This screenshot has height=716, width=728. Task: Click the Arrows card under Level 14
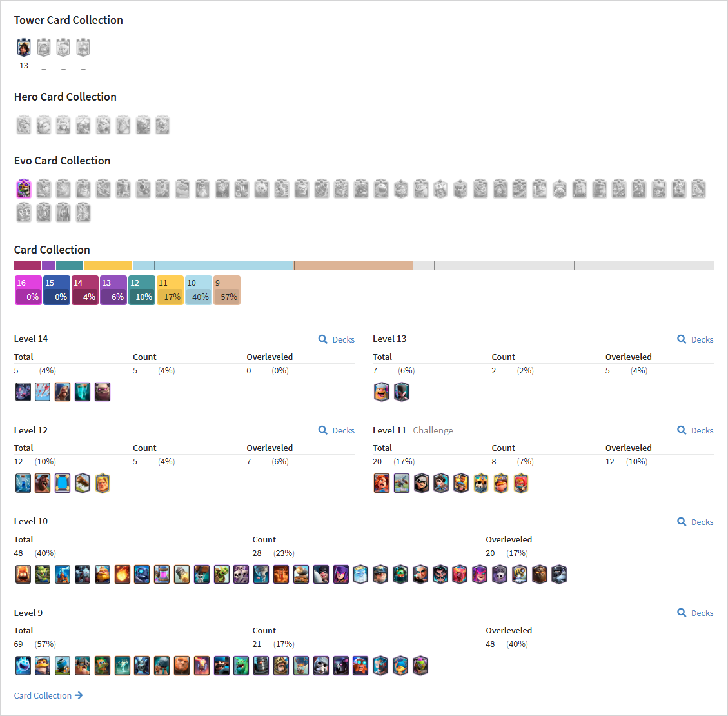(x=43, y=392)
